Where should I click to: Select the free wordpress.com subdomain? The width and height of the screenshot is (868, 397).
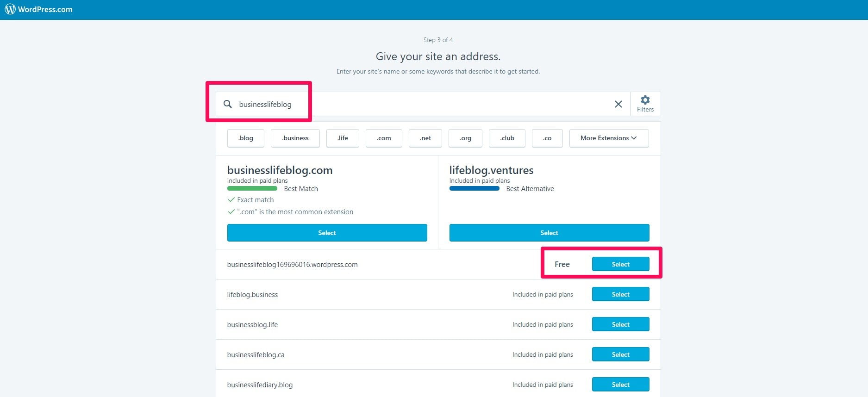pos(621,264)
